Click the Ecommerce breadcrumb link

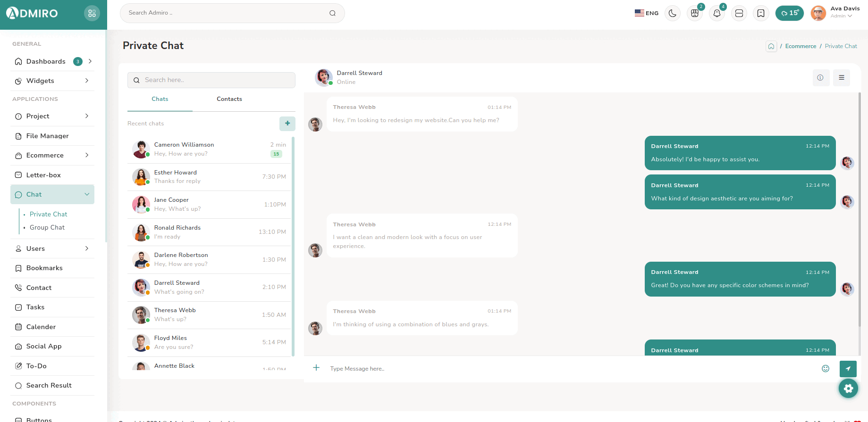pyautogui.click(x=801, y=46)
